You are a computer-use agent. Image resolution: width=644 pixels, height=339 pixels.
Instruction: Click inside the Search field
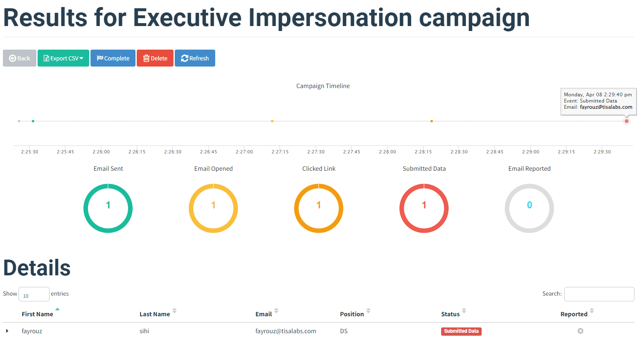click(x=599, y=294)
